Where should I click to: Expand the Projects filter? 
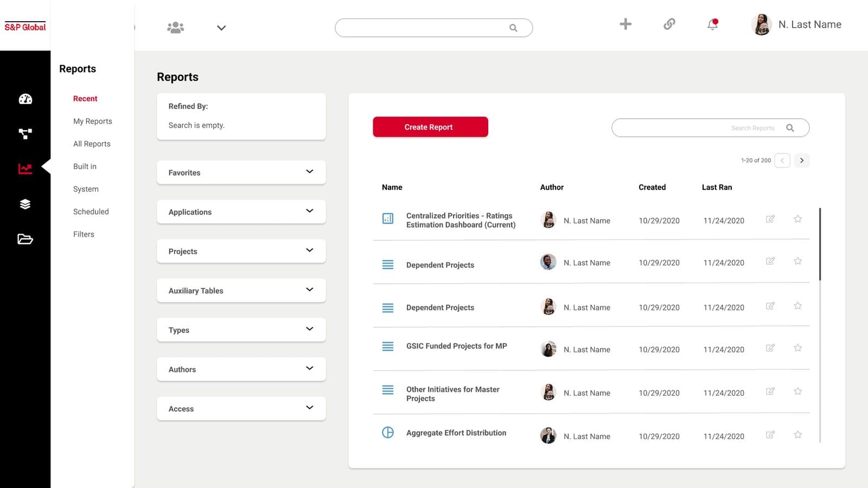tap(241, 251)
